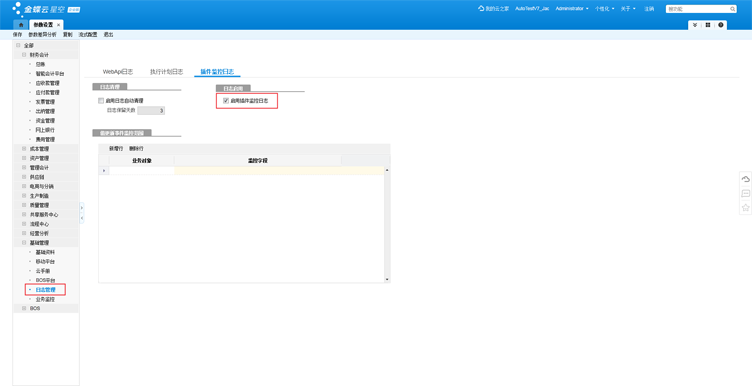Click 新增行 above the grid
Screen dimensions: 752x386
coord(116,149)
